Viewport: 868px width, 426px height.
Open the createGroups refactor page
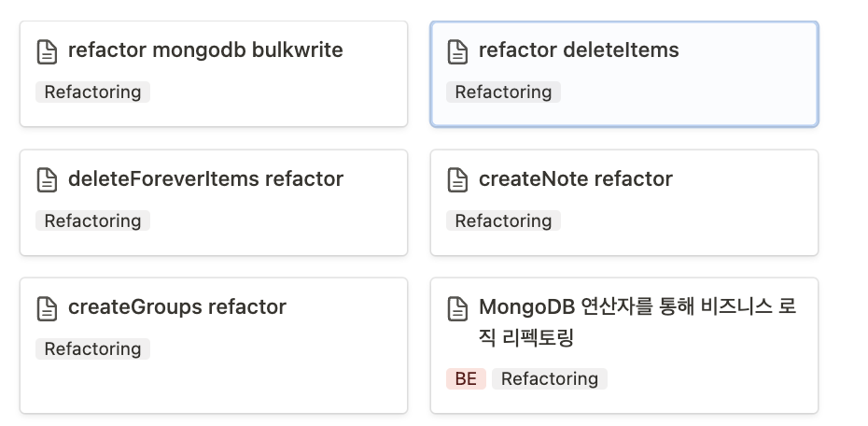pyautogui.click(x=177, y=306)
